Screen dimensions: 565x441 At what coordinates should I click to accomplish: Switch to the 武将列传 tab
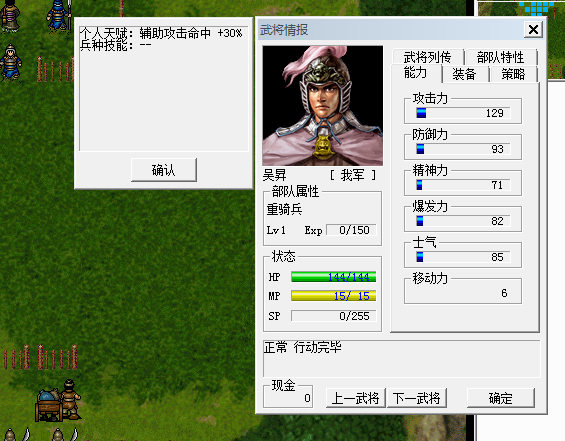tap(427, 57)
